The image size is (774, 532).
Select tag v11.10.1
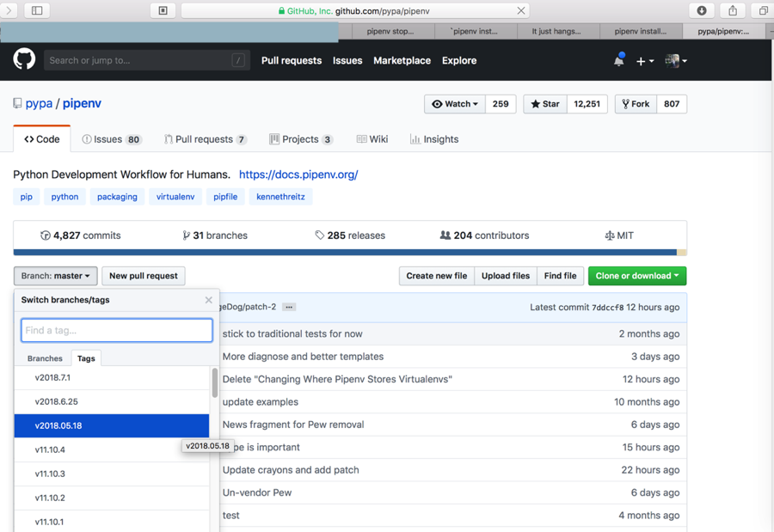tap(112, 521)
